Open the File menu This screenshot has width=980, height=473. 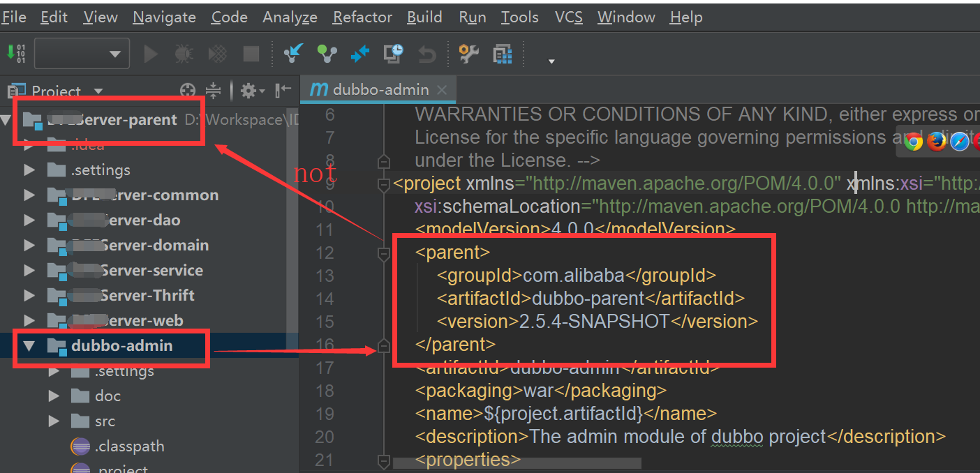(13, 17)
